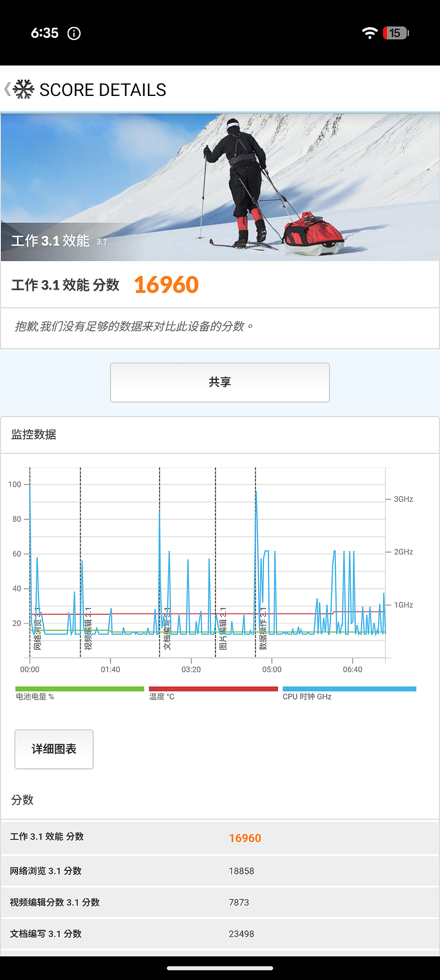Tap the blue CPU 时钟 GHz legend bar
This screenshot has width=440, height=980.
pyautogui.click(x=349, y=689)
